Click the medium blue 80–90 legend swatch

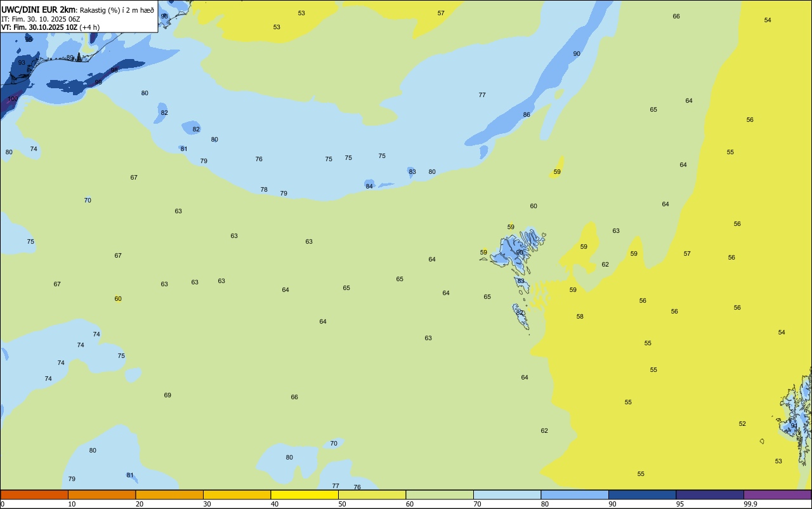tap(575, 494)
